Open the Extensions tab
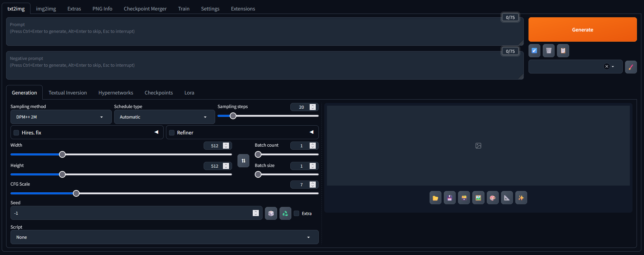Viewport: 644px width, 255px height. pyautogui.click(x=243, y=8)
